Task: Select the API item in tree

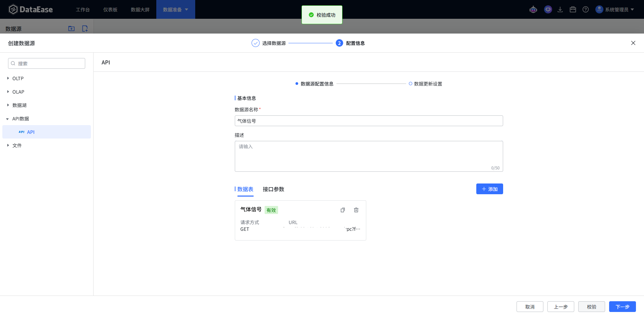Action: (47, 132)
